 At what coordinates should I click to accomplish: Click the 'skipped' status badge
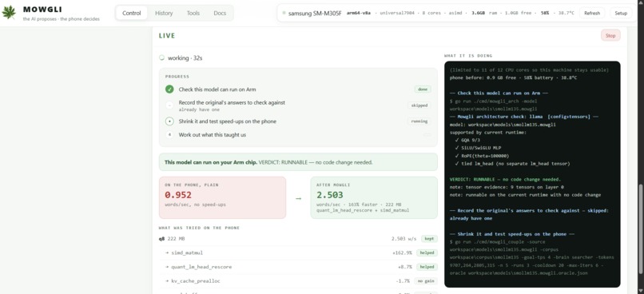[x=419, y=105]
